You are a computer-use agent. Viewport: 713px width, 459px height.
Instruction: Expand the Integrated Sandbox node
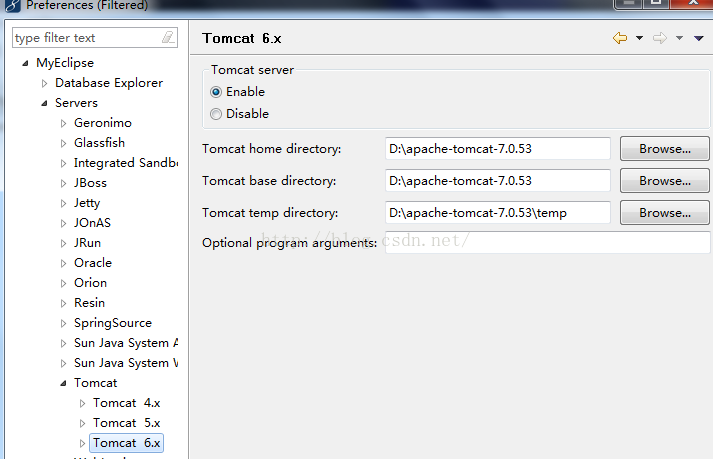click(x=63, y=163)
